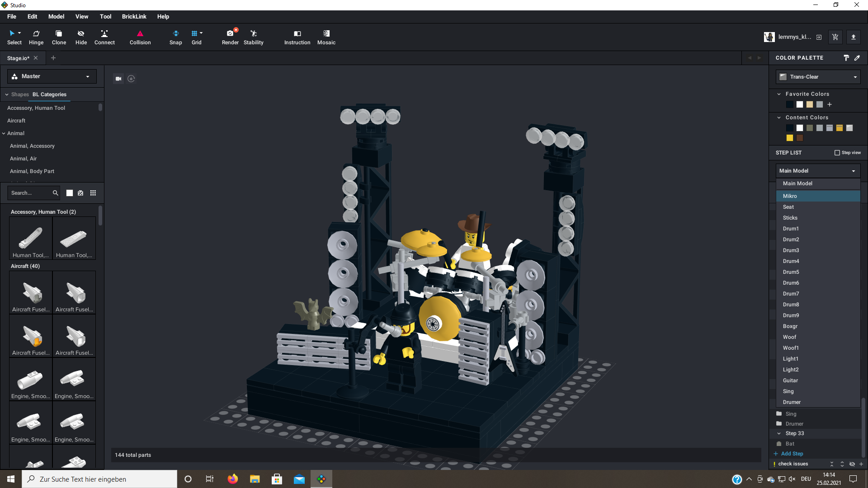Switch to the BL Categories tab

coord(49,94)
